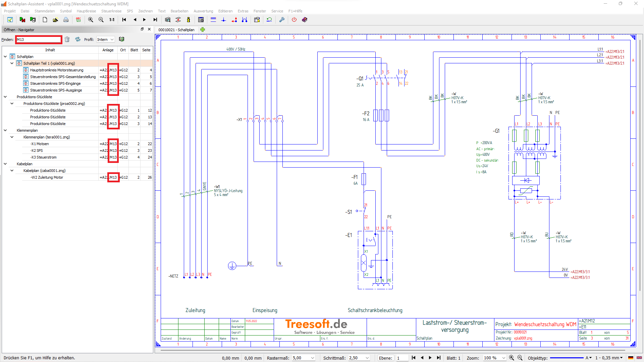Click the red power icon
This screenshot has width=644, height=362.
click(294, 20)
